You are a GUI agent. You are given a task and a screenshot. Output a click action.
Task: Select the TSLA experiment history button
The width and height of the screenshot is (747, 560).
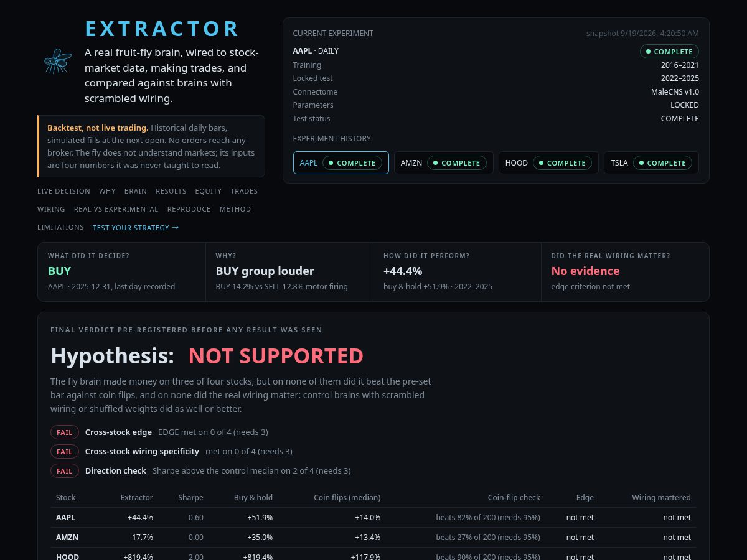[x=651, y=163]
